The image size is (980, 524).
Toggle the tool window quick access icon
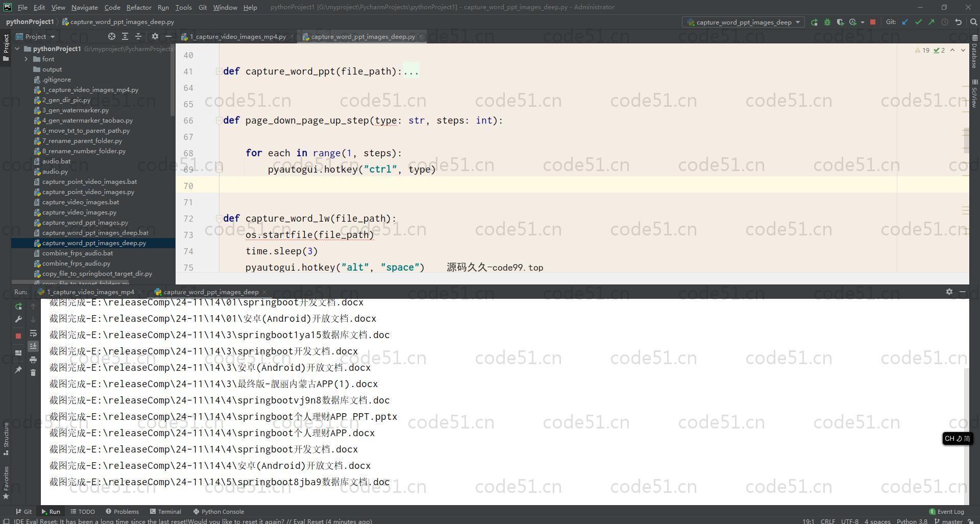[6, 521]
